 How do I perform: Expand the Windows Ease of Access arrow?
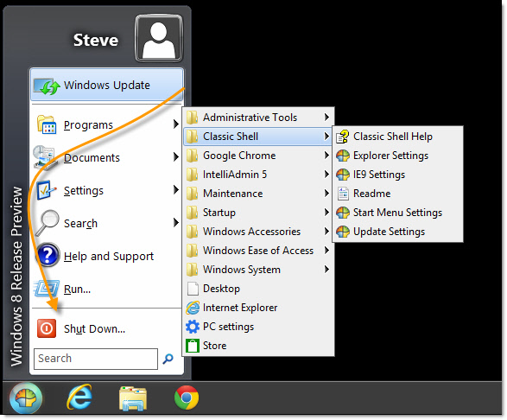(326, 250)
